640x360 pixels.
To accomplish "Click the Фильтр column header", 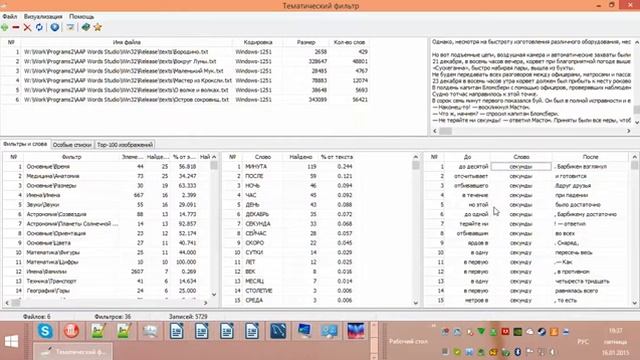I will click(x=72, y=157).
